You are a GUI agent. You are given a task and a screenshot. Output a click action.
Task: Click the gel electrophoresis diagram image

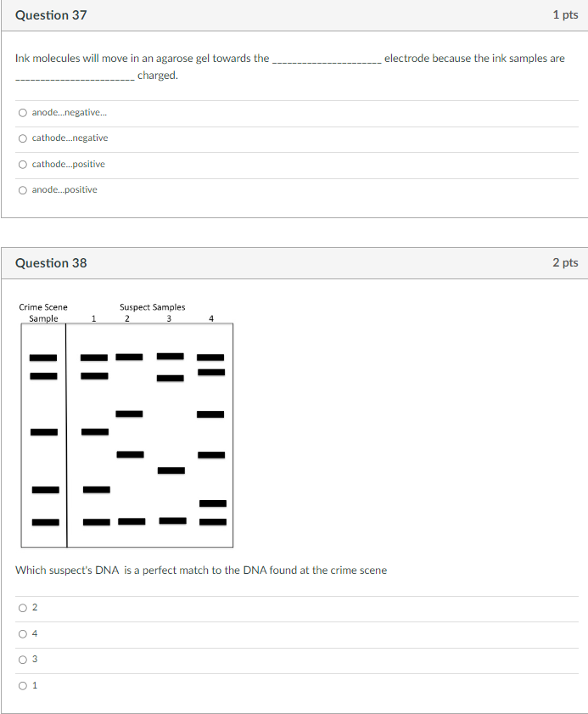pos(126,424)
